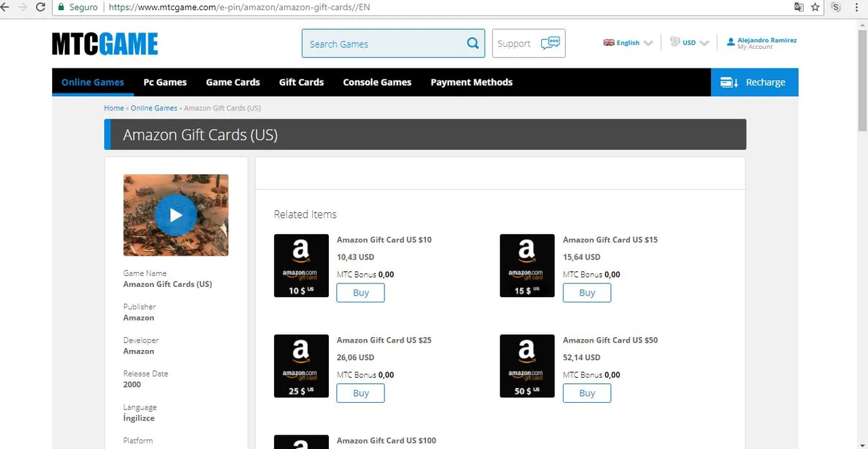This screenshot has width=868, height=449.
Task: Reload the page in browser
Action: (x=41, y=7)
